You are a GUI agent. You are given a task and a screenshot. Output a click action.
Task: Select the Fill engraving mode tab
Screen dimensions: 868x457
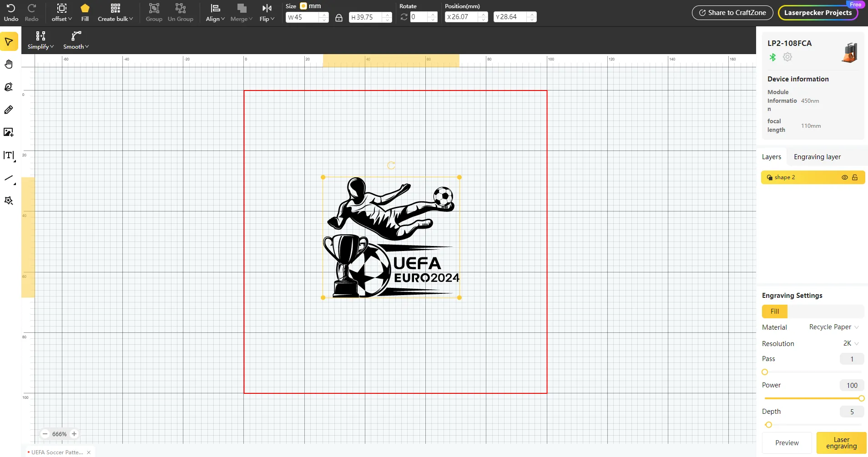(x=775, y=311)
